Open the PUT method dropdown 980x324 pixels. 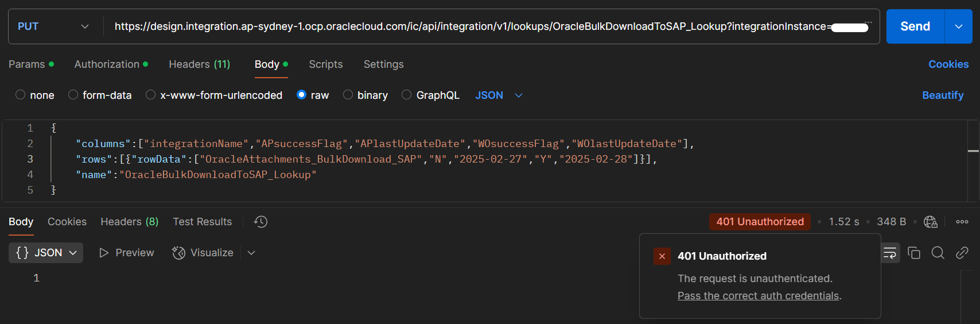tap(53, 26)
